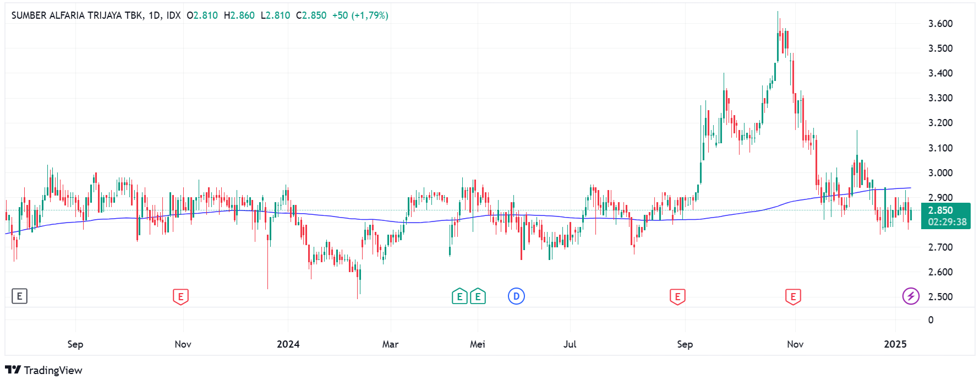The height and width of the screenshot is (379, 980).
Task: Click the 3.400 price axis label
Action: coord(940,73)
